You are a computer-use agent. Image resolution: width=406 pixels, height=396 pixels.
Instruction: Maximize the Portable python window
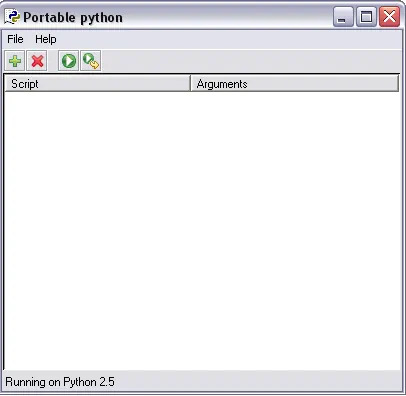(x=366, y=16)
